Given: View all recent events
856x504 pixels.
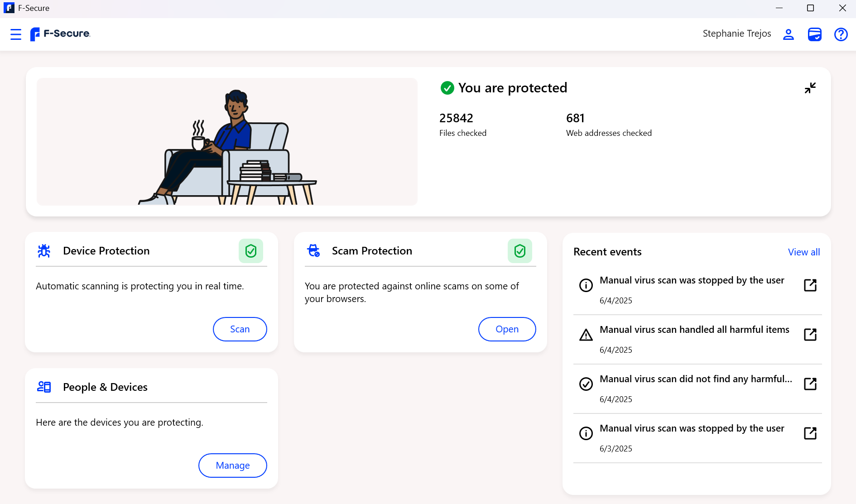Looking at the screenshot, I should (x=804, y=252).
